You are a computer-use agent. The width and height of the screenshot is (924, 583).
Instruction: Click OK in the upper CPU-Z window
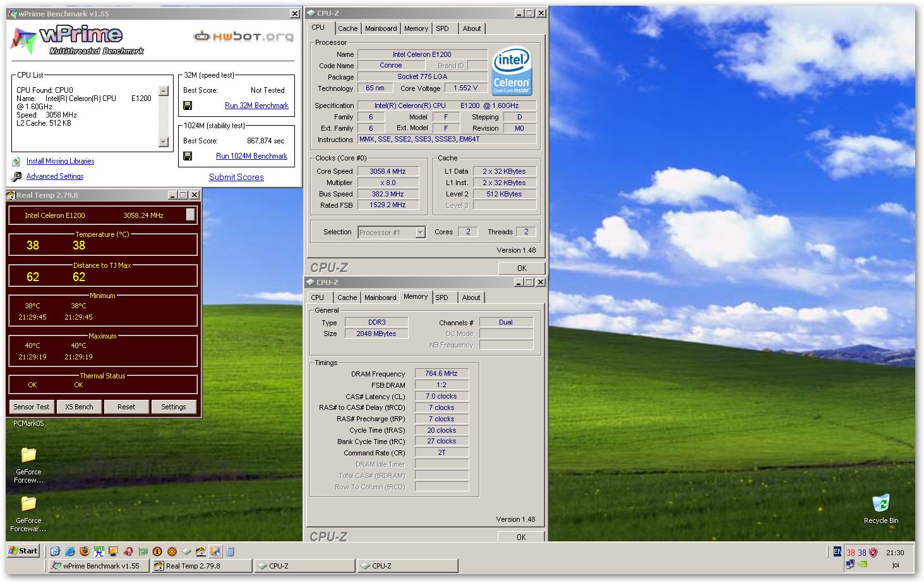[x=522, y=268]
